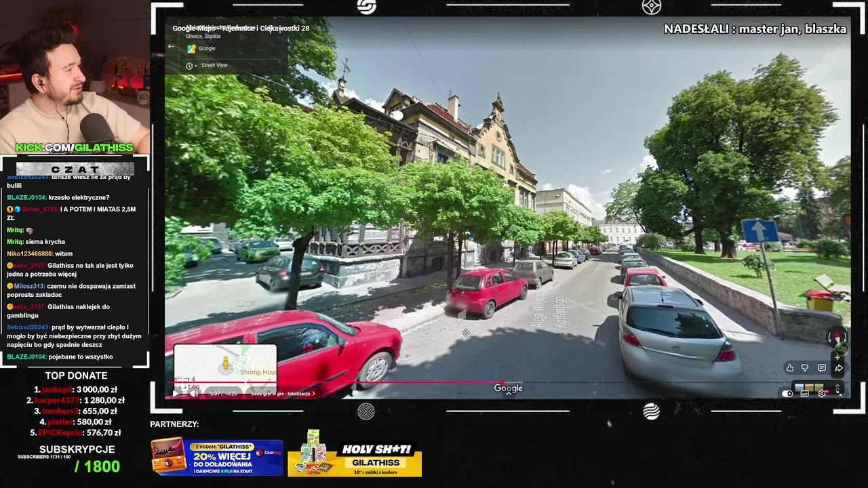Image resolution: width=868 pixels, height=488 pixels.
Task: Click the CaseHug 20% więcej partner banner
Action: click(x=217, y=456)
